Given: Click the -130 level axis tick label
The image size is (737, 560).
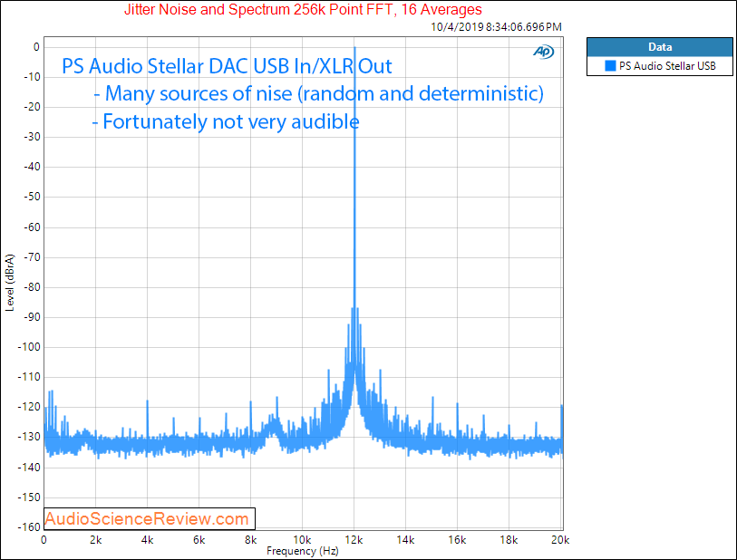Looking at the screenshot, I should [29, 437].
